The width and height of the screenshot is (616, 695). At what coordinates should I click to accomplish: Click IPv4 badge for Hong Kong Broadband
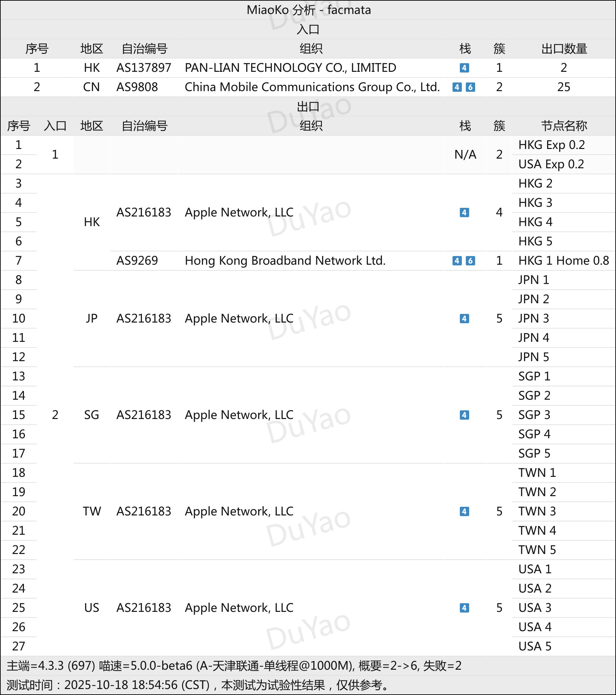click(457, 261)
